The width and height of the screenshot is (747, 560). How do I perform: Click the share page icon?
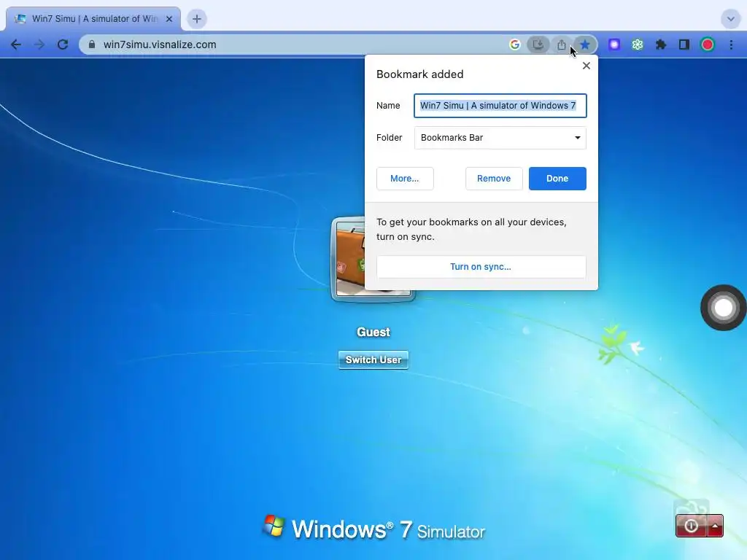[x=561, y=44]
